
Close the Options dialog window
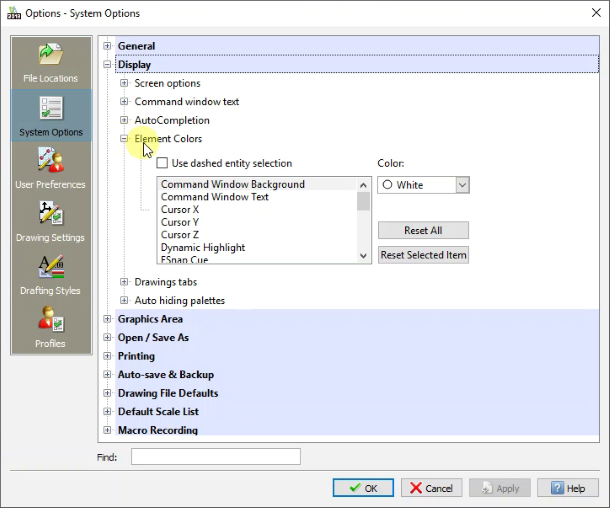[596, 13]
